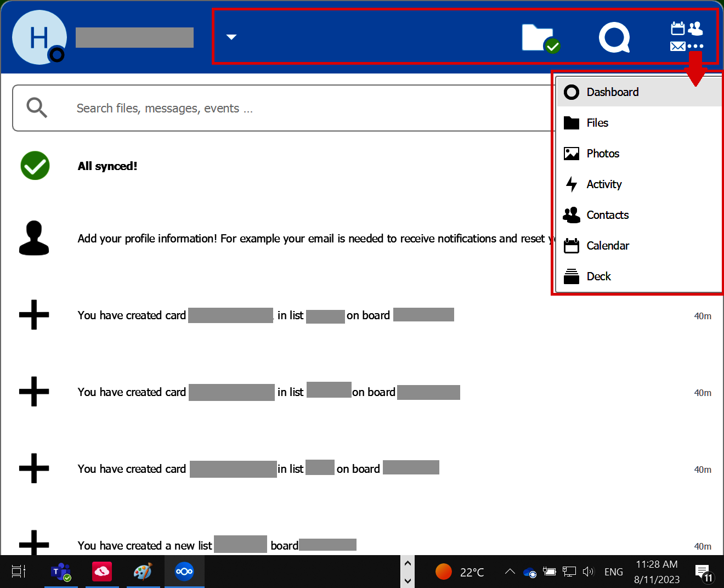Click the scrollbar down arrow

(408, 581)
